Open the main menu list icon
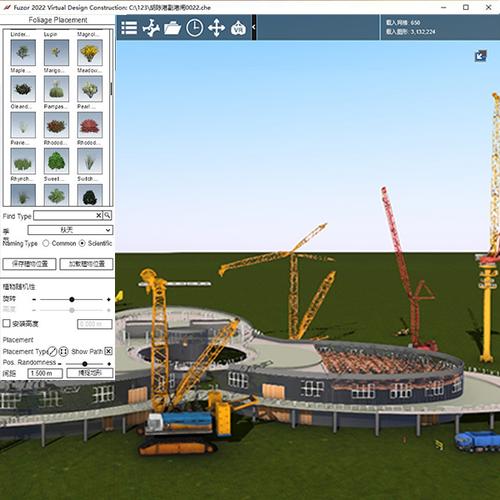 tap(129, 28)
